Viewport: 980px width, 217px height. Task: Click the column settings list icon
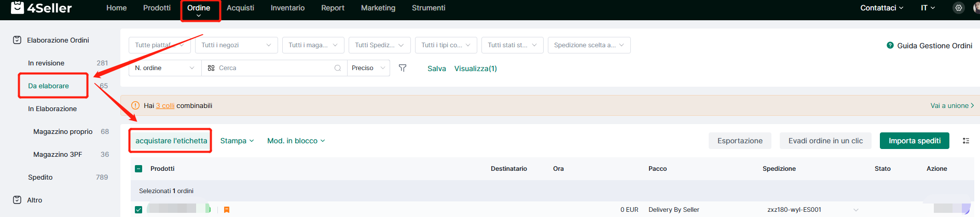(966, 141)
